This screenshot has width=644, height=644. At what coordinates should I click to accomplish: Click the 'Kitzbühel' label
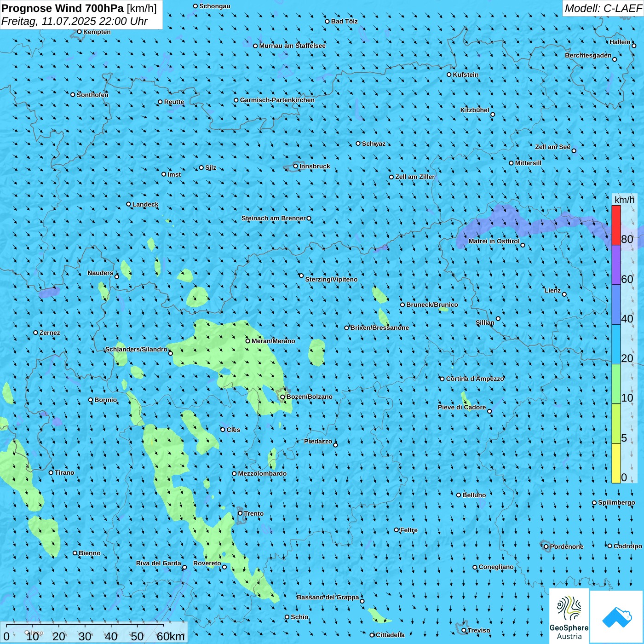(475, 110)
